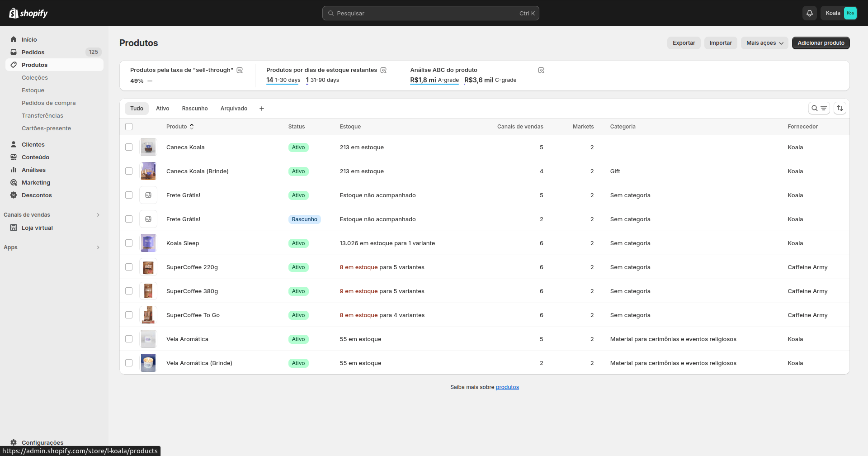
Task: Open the Koala account menu
Action: pyautogui.click(x=840, y=13)
